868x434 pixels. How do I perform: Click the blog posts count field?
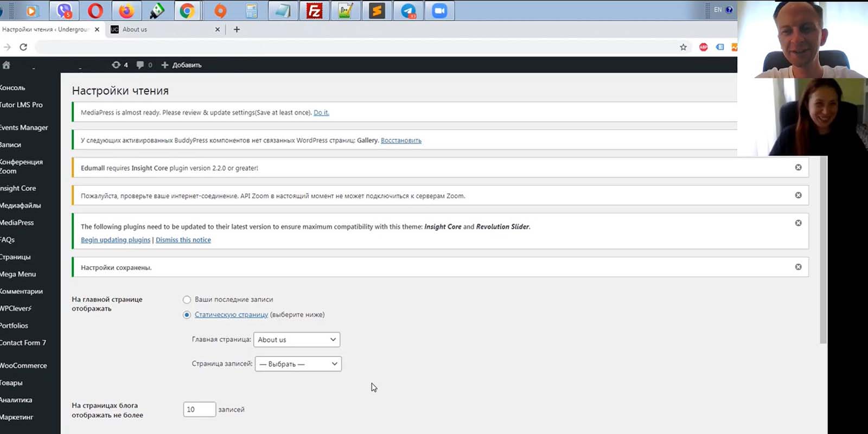(199, 410)
